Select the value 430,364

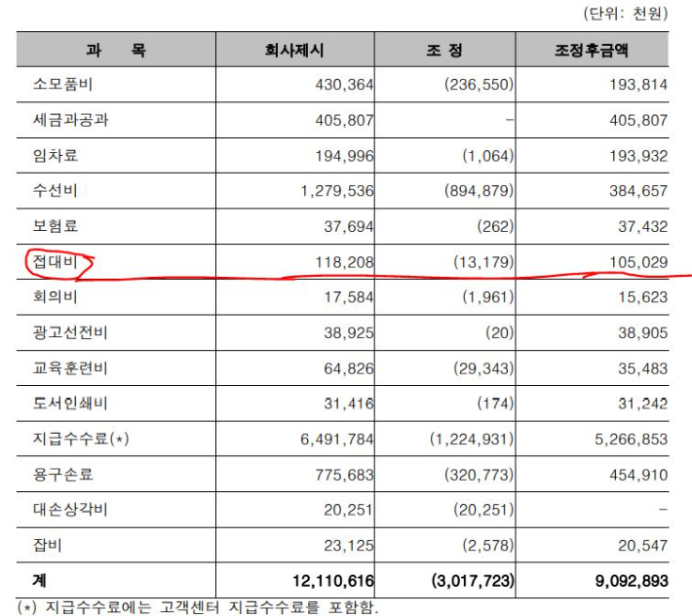point(344,84)
